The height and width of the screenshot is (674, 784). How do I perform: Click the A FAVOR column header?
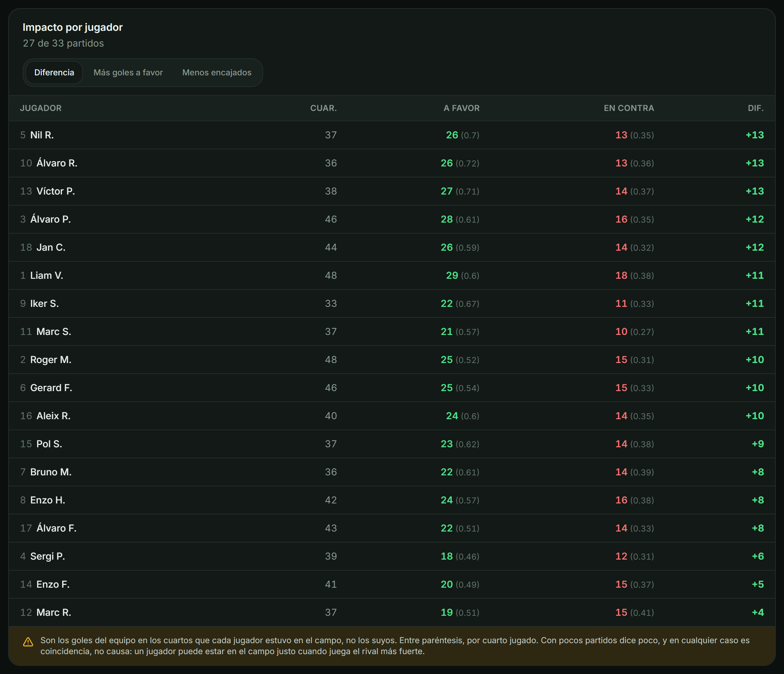pyautogui.click(x=462, y=108)
